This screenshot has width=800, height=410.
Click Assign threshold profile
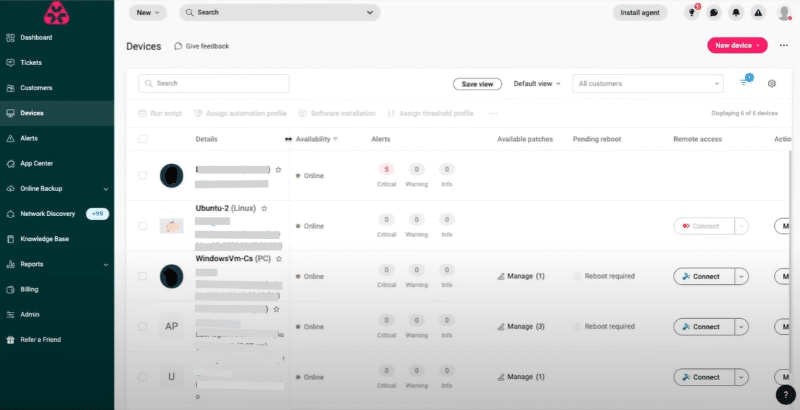pyautogui.click(x=431, y=114)
